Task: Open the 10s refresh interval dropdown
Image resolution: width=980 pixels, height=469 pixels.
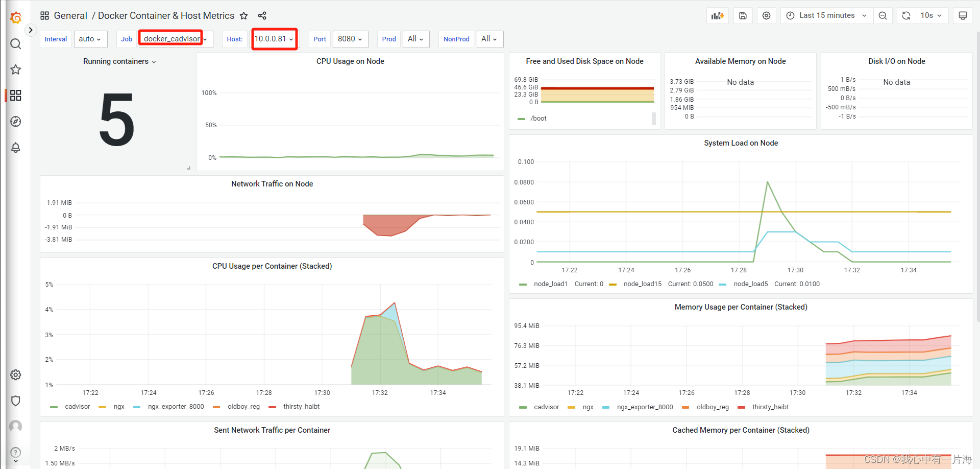Action: (932, 16)
